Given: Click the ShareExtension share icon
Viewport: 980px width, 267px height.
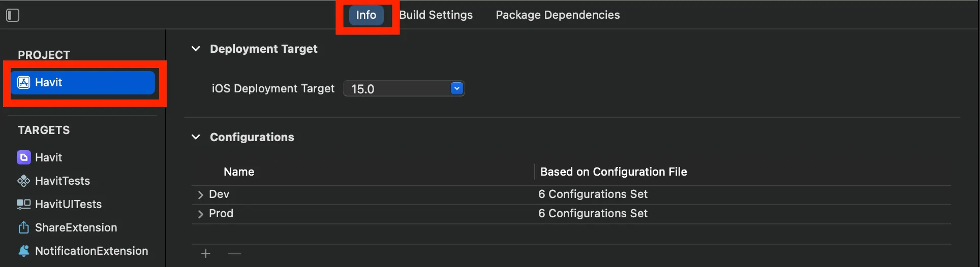Looking at the screenshot, I should tap(24, 227).
